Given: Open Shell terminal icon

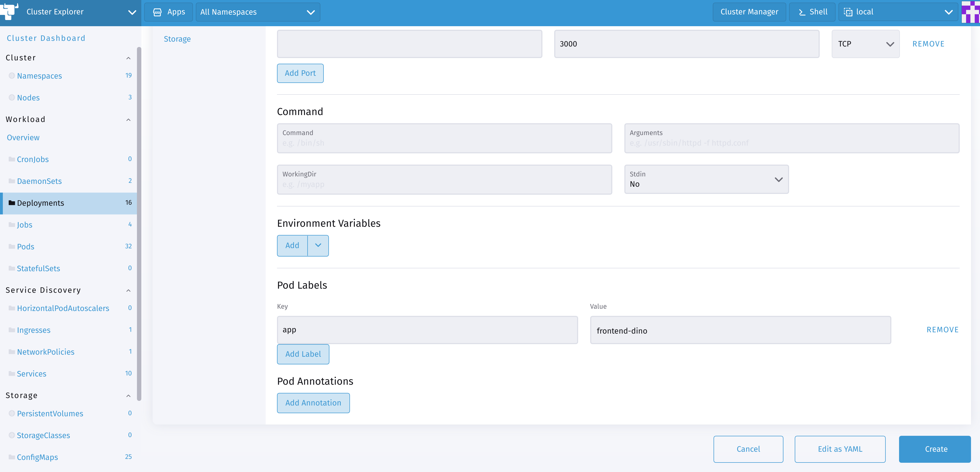Looking at the screenshot, I should click(x=802, y=12).
